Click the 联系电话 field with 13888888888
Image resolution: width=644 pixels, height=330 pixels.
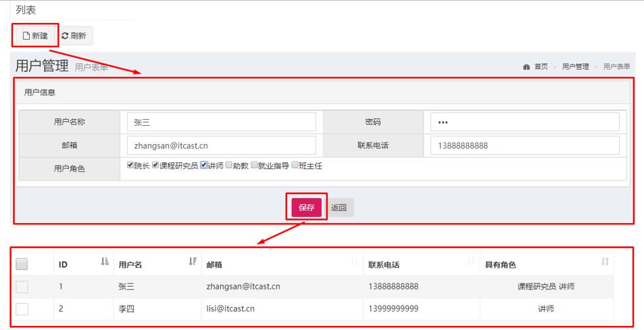pos(524,145)
